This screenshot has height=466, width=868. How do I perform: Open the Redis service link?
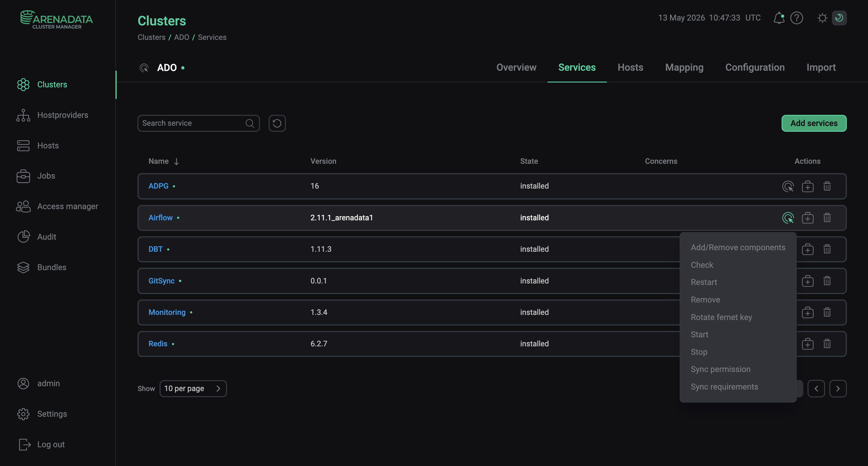tap(158, 344)
